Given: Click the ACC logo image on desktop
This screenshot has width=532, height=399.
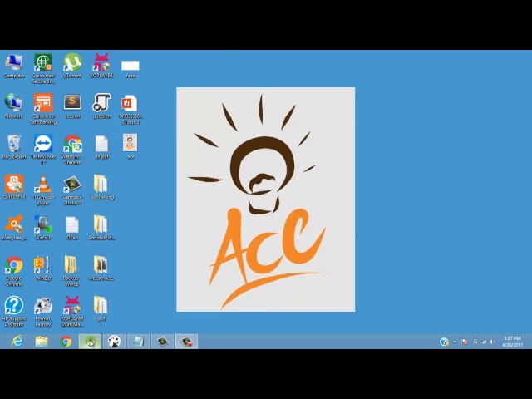Looking at the screenshot, I should click(266, 199).
